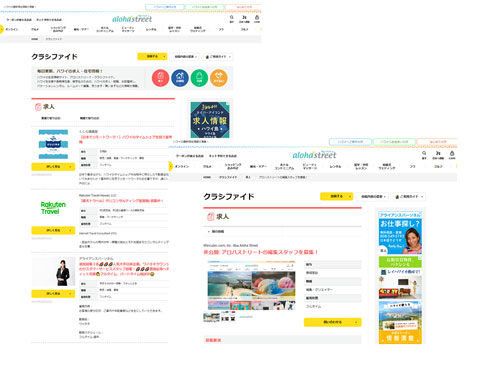The height and width of the screenshot is (380, 494).
Task: Click green outlined top button on listing page
Action: coord(204,7)
